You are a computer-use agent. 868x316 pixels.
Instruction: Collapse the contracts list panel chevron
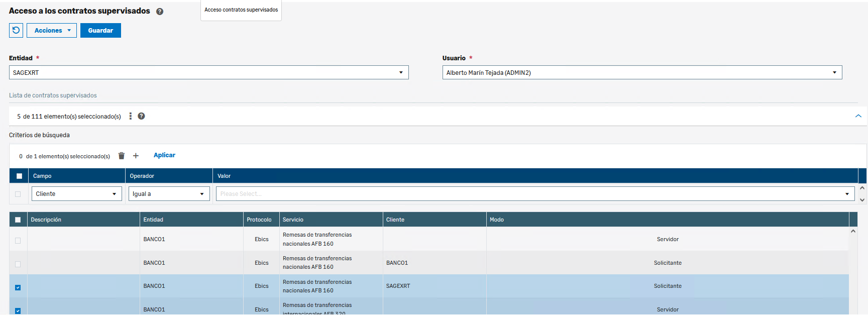(858, 116)
